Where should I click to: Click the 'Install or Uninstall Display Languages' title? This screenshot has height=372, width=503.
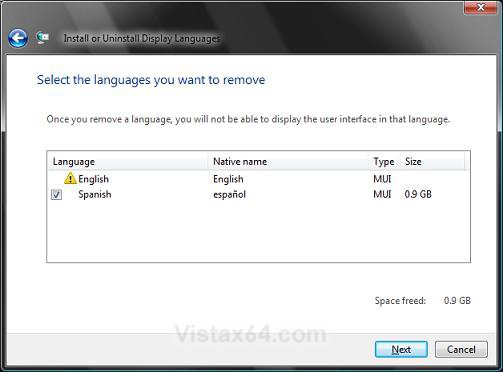point(142,39)
